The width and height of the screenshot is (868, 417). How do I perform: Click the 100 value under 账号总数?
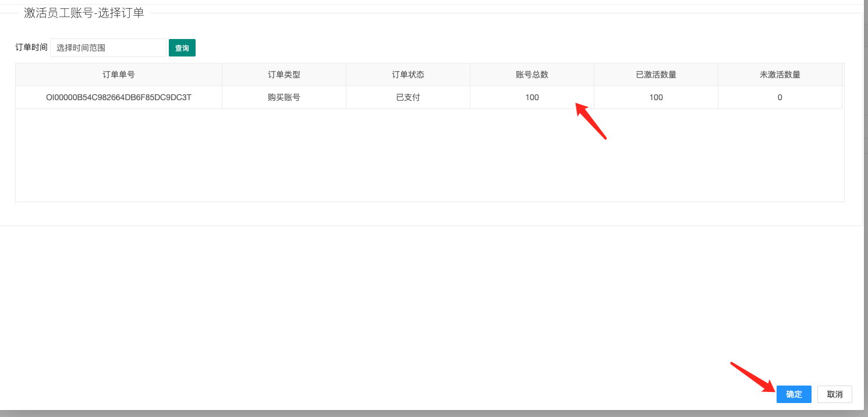(532, 97)
